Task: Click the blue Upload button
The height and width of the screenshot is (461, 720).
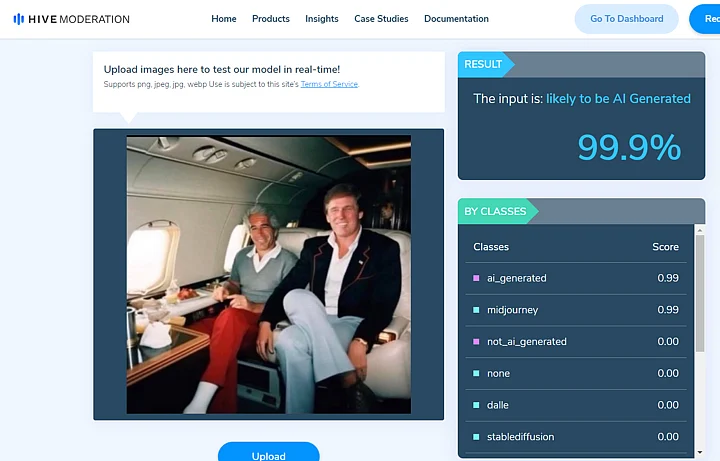Action: pos(268,454)
